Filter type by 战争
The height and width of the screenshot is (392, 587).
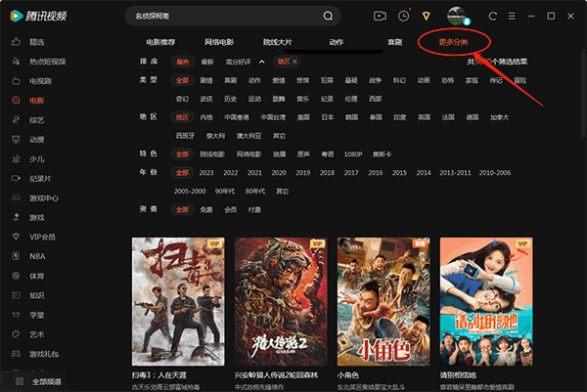(x=375, y=80)
